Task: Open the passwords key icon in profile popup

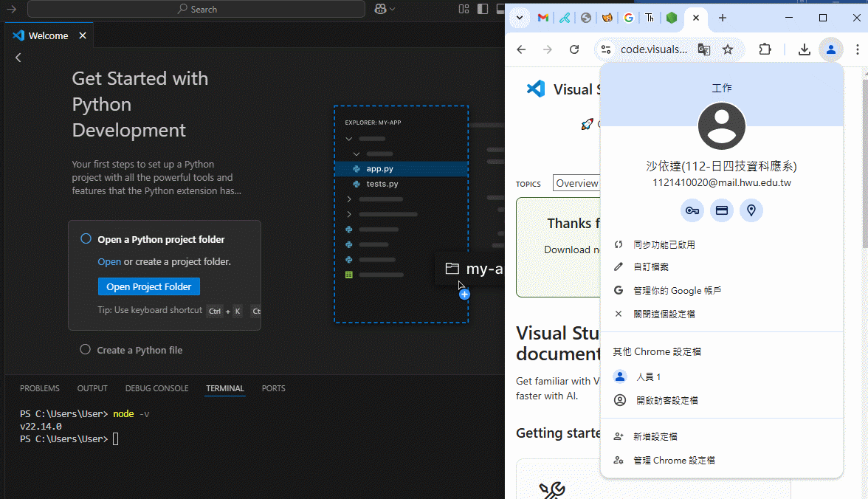Action: 692,210
